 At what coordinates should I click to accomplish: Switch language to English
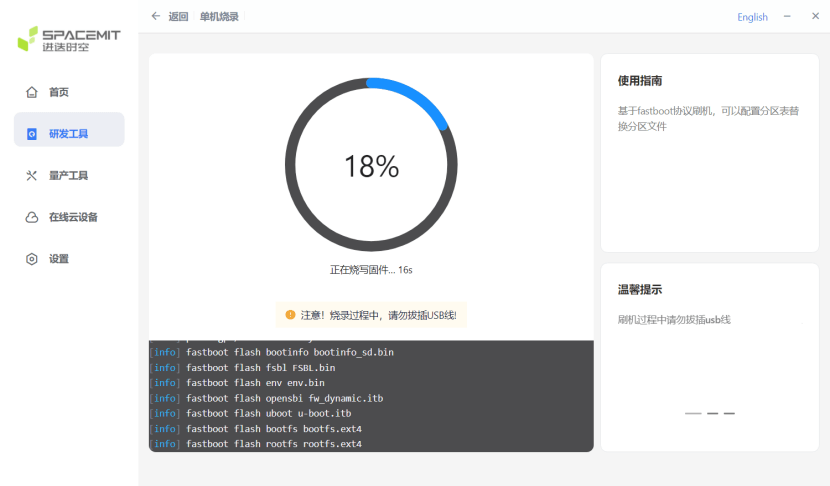point(752,17)
